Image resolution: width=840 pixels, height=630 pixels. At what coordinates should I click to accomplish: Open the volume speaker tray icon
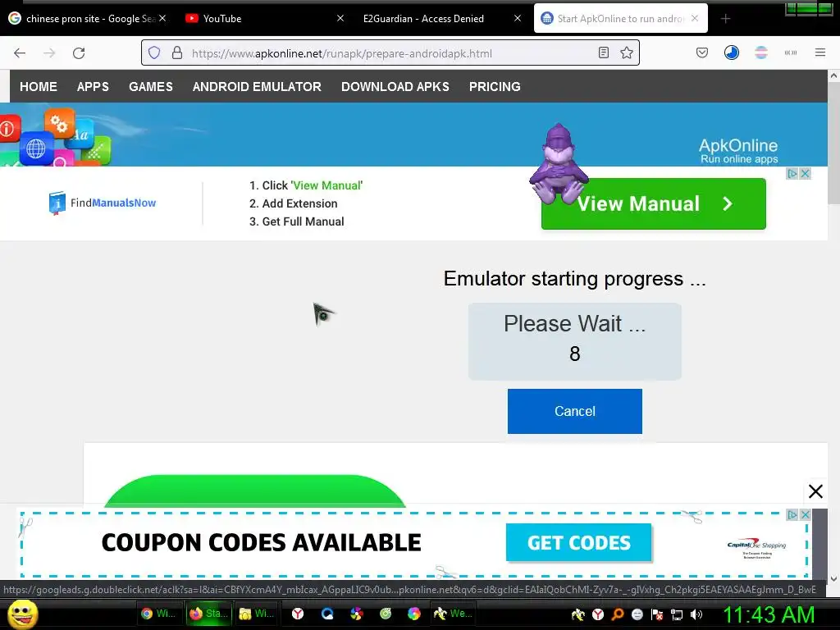pos(696,614)
